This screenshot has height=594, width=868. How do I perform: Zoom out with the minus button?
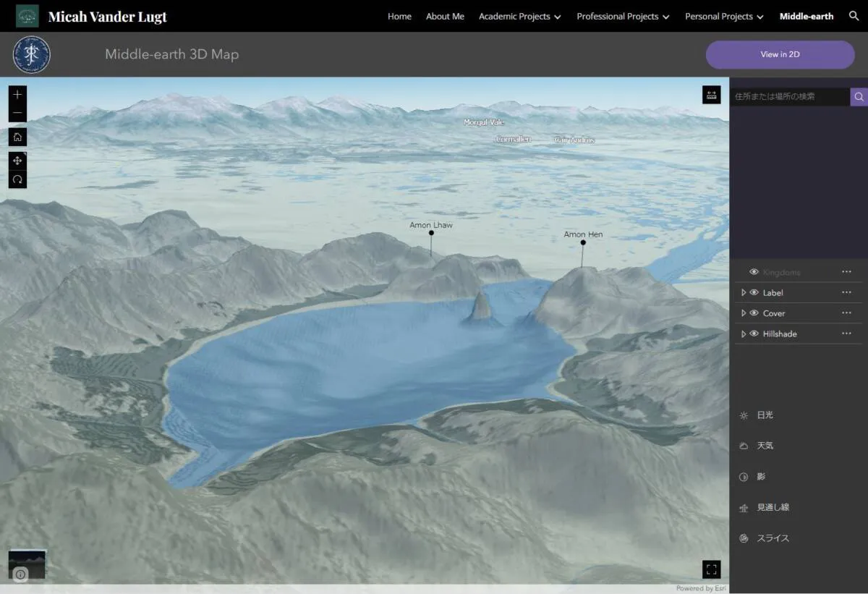click(17, 114)
